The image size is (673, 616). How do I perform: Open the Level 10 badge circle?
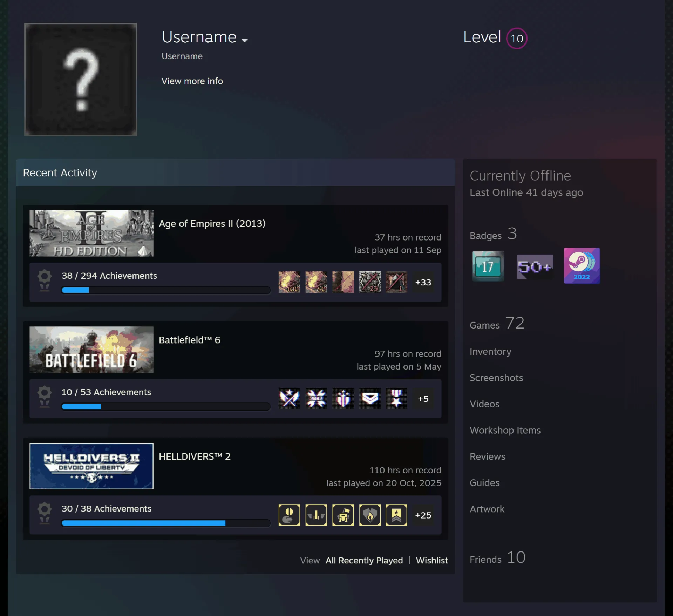coord(517,38)
